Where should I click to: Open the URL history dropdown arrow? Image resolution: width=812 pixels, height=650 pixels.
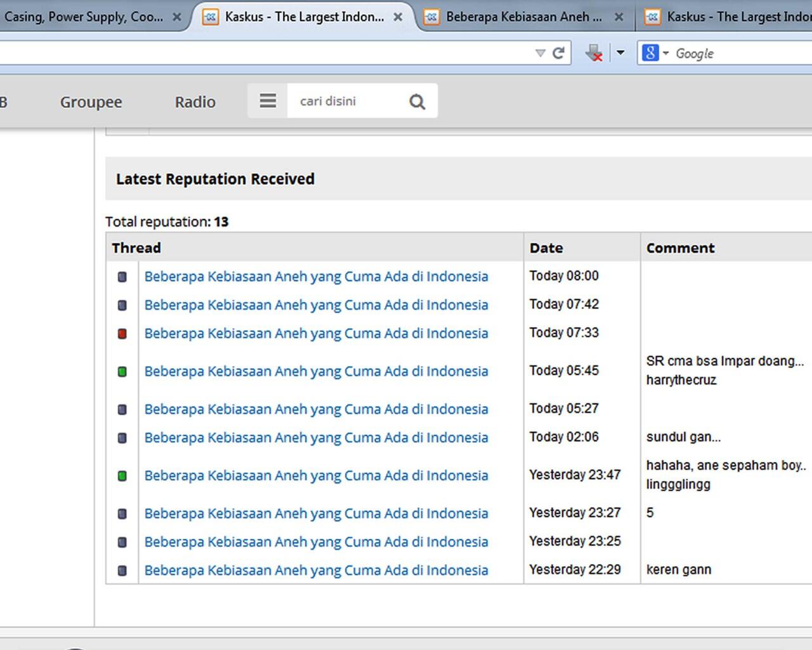coord(540,53)
